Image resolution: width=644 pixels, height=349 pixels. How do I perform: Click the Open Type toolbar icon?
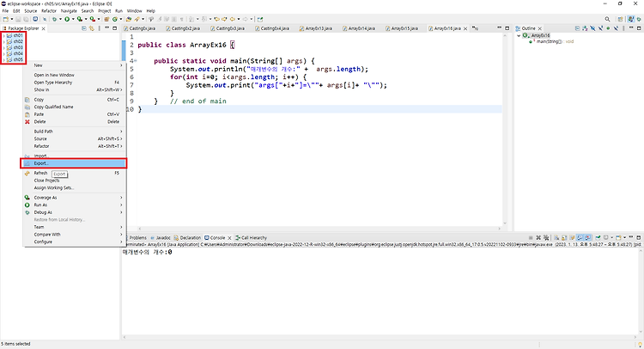(x=129, y=19)
